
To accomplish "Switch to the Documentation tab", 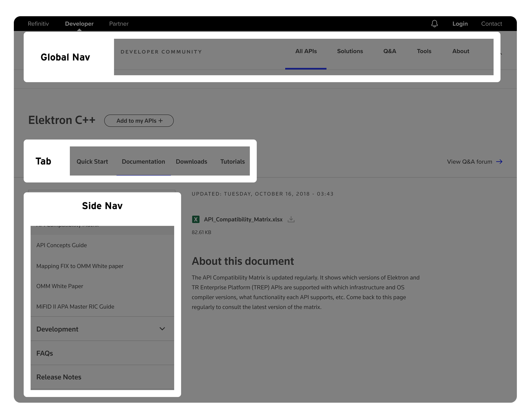I will click(x=143, y=162).
